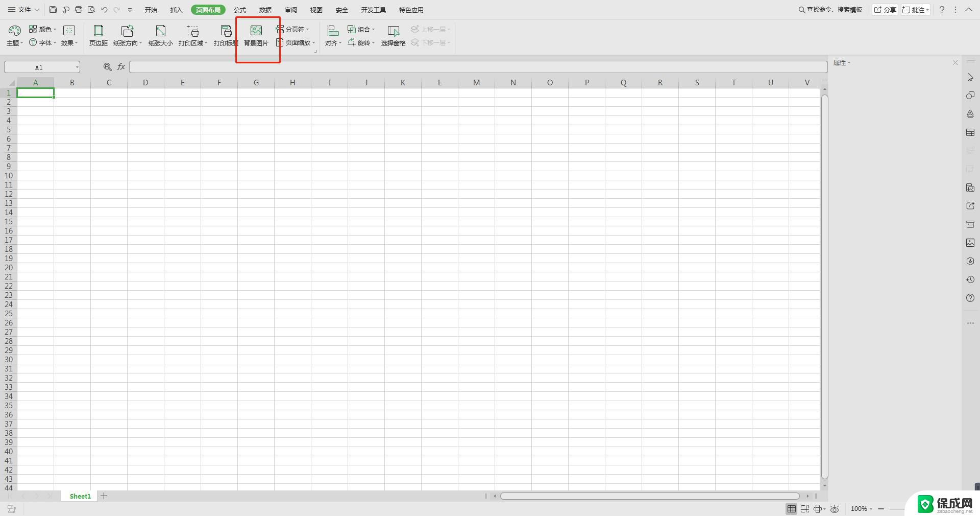Click the help question mark in title bar
Screen dimensions: 980x516
[x=942, y=10]
